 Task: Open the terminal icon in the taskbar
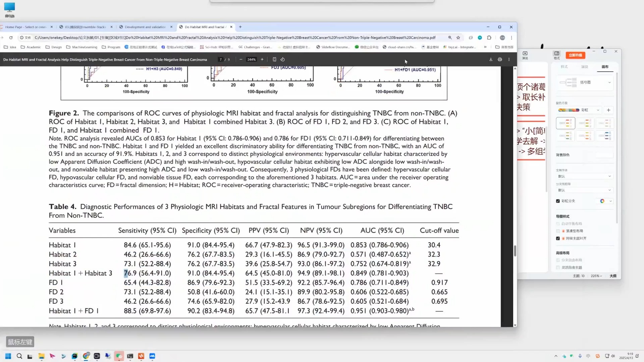130,356
